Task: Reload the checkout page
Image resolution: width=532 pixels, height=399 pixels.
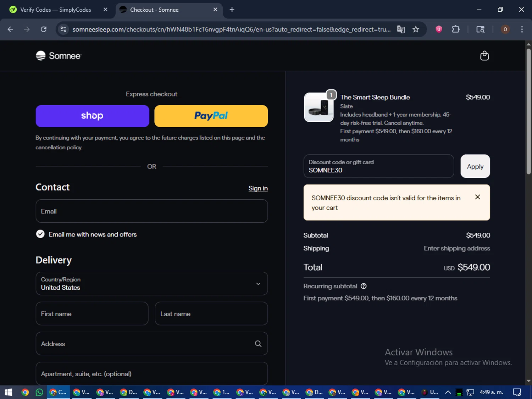Action: click(43, 29)
